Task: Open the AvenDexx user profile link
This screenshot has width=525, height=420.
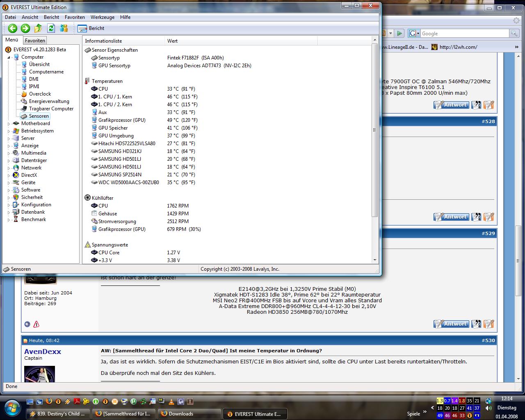Action: [x=43, y=352]
